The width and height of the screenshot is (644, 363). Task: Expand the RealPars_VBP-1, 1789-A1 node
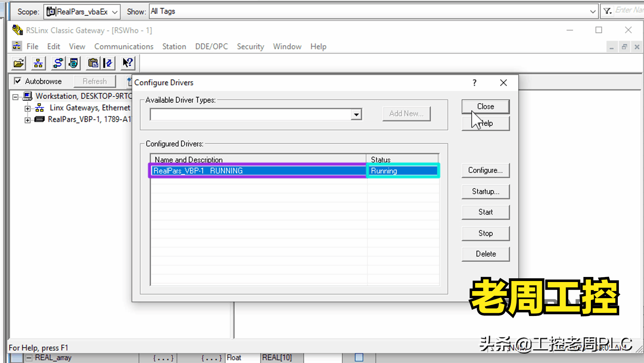click(x=28, y=120)
